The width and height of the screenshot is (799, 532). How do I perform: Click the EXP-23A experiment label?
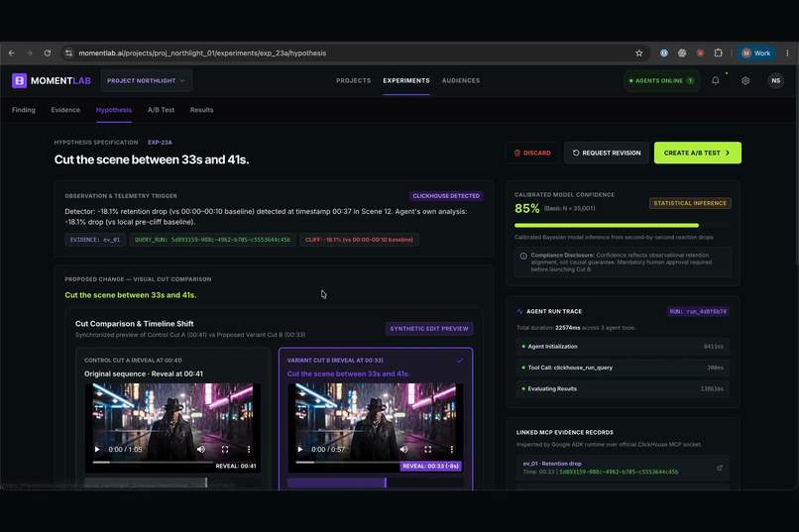click(x=160, y=143)
